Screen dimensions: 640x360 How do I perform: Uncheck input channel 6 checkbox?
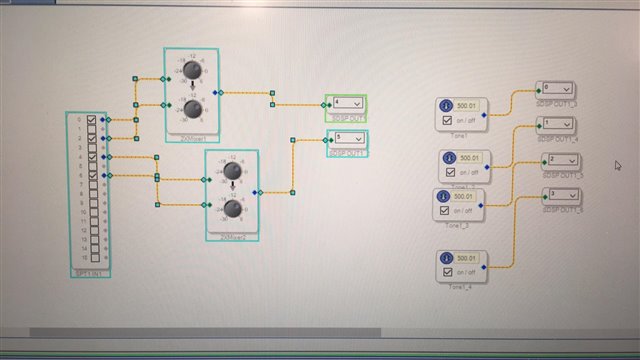(x=93, y=175)
